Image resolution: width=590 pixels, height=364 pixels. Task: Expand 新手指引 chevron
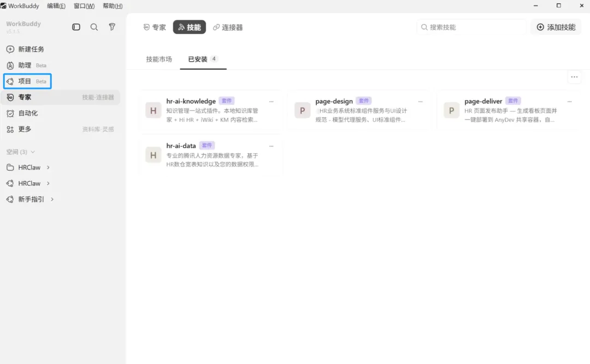coord(52,199)
